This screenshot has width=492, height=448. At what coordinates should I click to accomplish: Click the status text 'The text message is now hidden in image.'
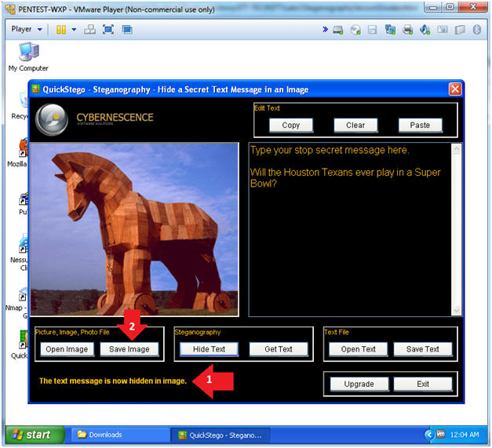(x=113, y=381)
